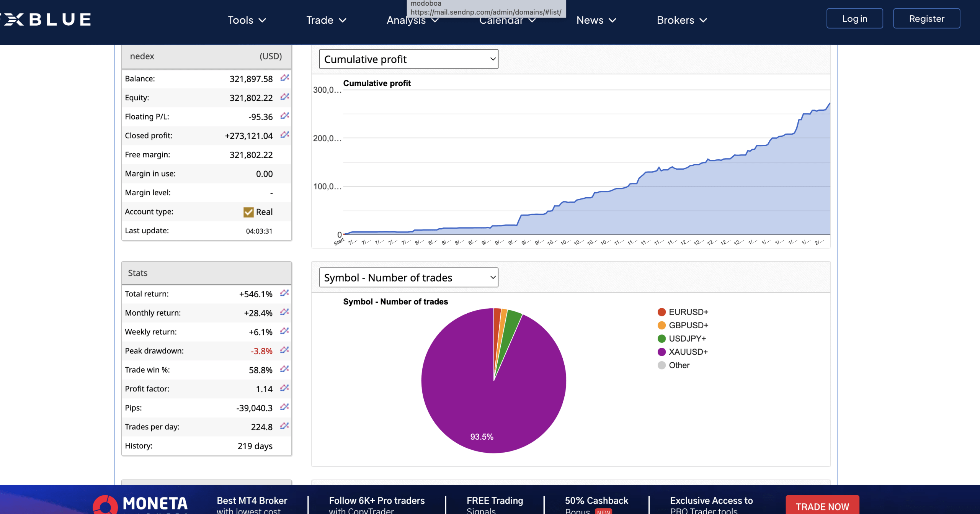Open the Cumulative profit dropdown
Viewport: 980px width, 514px height.
click(408, 59)
